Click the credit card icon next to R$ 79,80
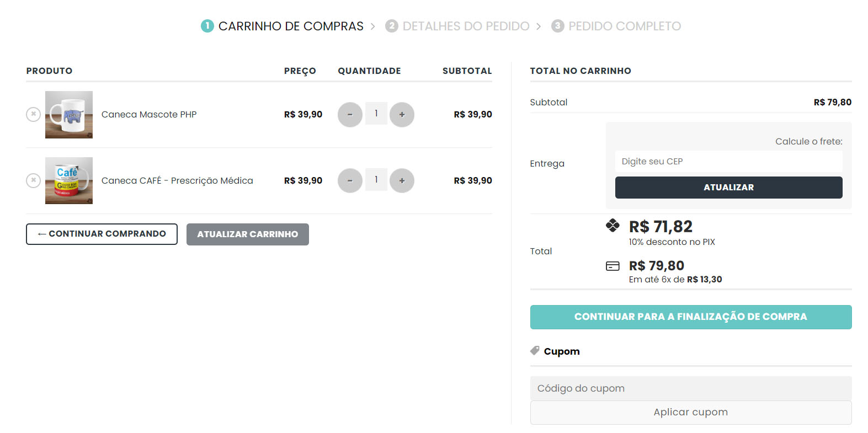The height and width of the screenshot is (433, 868). (613, 265)
